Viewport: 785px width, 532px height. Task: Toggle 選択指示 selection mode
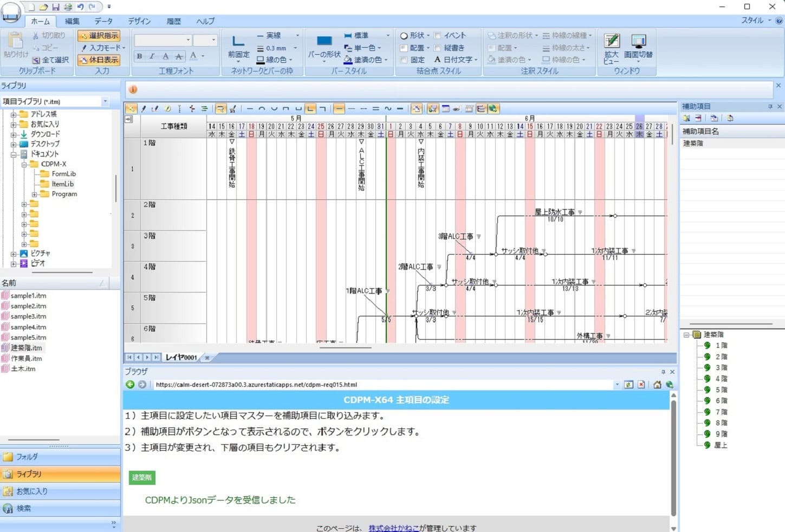99,36
